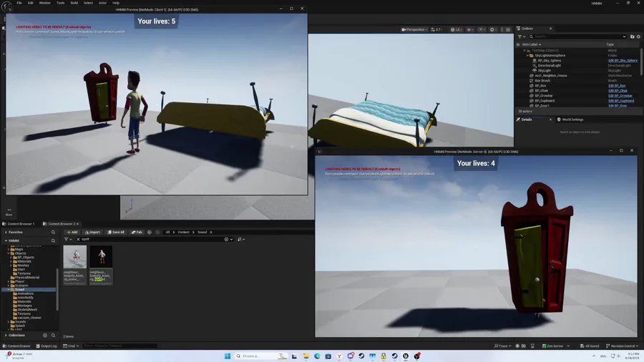Collapse the HNMM source tree section

pyautogui.click(x=6, y=240)
